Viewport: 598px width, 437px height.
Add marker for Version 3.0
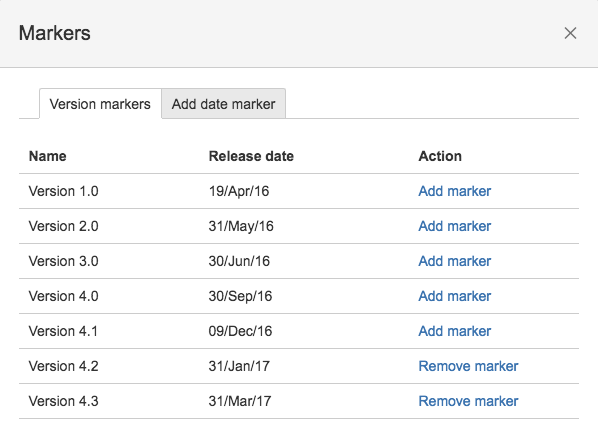(455, 261)
